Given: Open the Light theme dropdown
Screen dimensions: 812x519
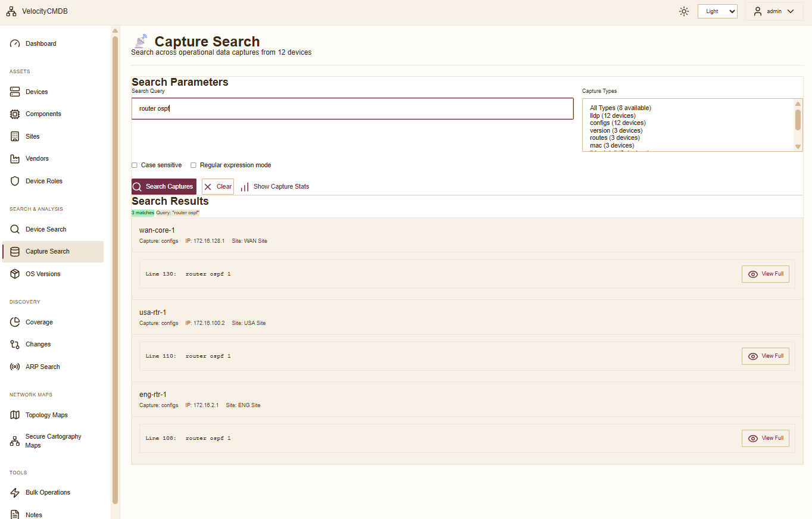Looking at the screenshot, I should click(x=717, y=11).
